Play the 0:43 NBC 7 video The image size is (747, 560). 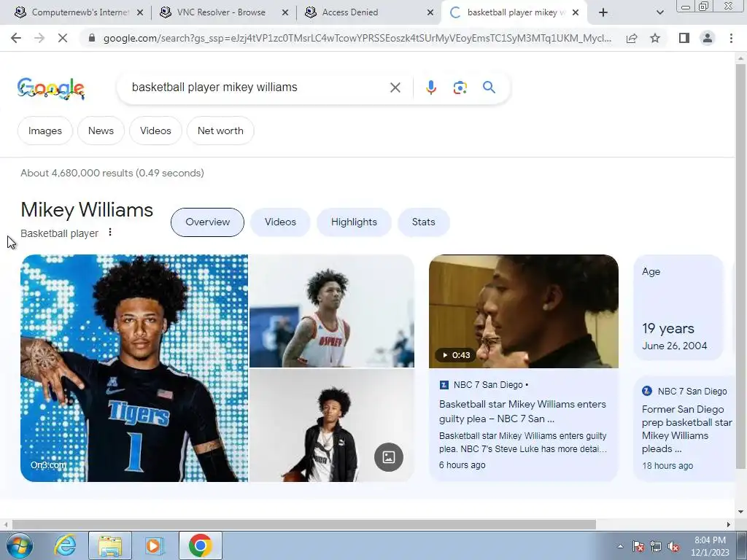click(x=524, y=311)
